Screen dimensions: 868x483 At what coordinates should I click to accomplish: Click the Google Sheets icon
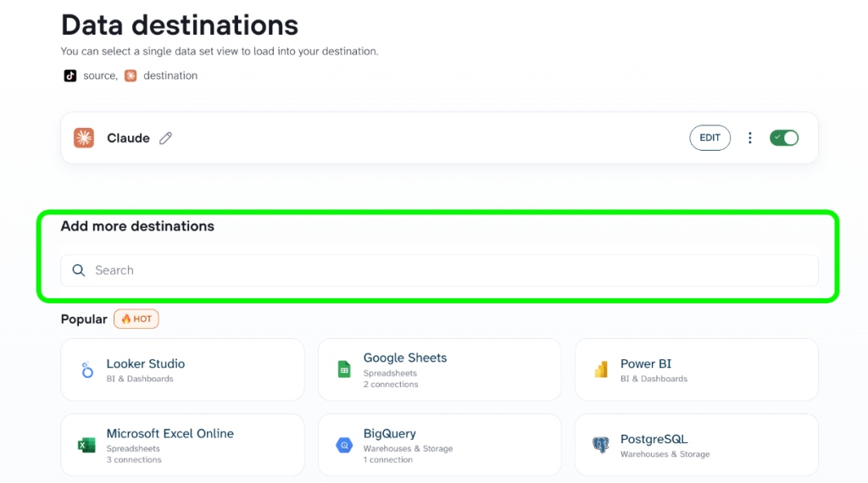click(344, 369)
